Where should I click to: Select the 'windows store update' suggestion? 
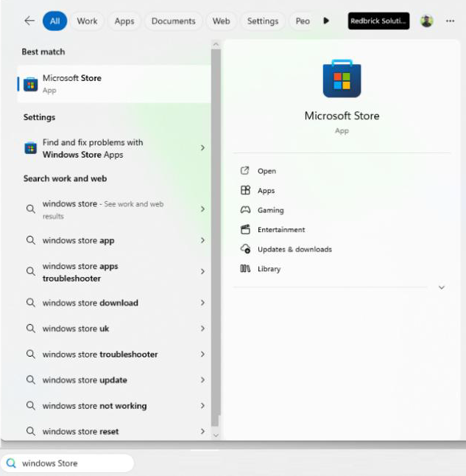tap(114, 380)
